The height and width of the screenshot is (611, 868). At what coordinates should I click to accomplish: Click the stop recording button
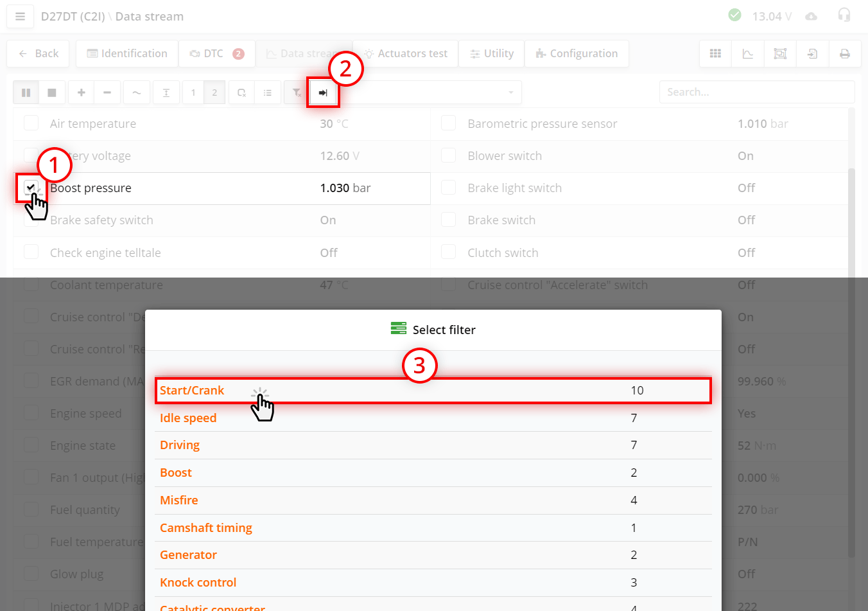tap(52, 93)
